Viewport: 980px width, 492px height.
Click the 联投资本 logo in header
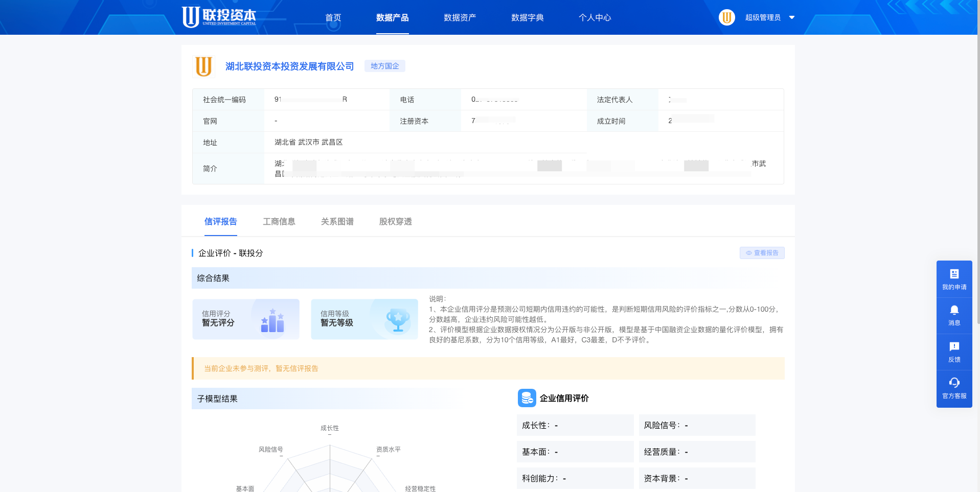(x=219, y=16)
